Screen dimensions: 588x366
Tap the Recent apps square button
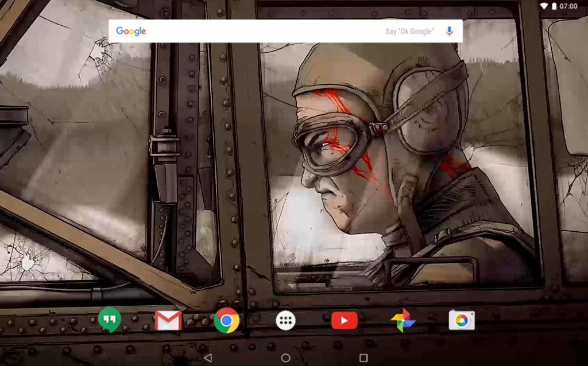tap(363, 358)
